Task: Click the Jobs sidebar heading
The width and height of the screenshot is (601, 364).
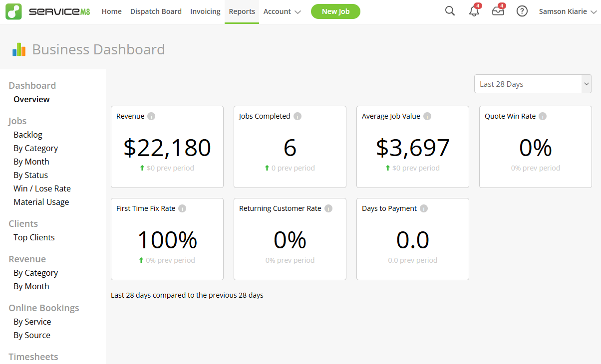Action: click(17, 121)
